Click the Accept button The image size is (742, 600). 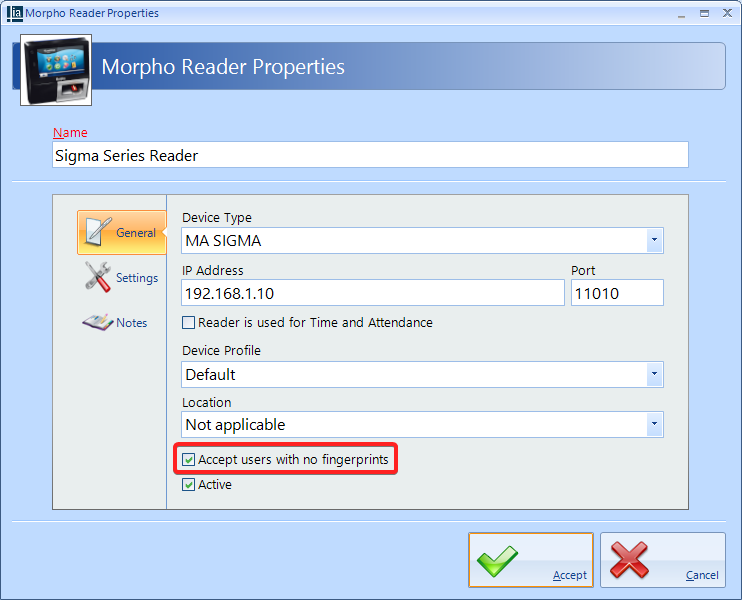click(531, 560)
